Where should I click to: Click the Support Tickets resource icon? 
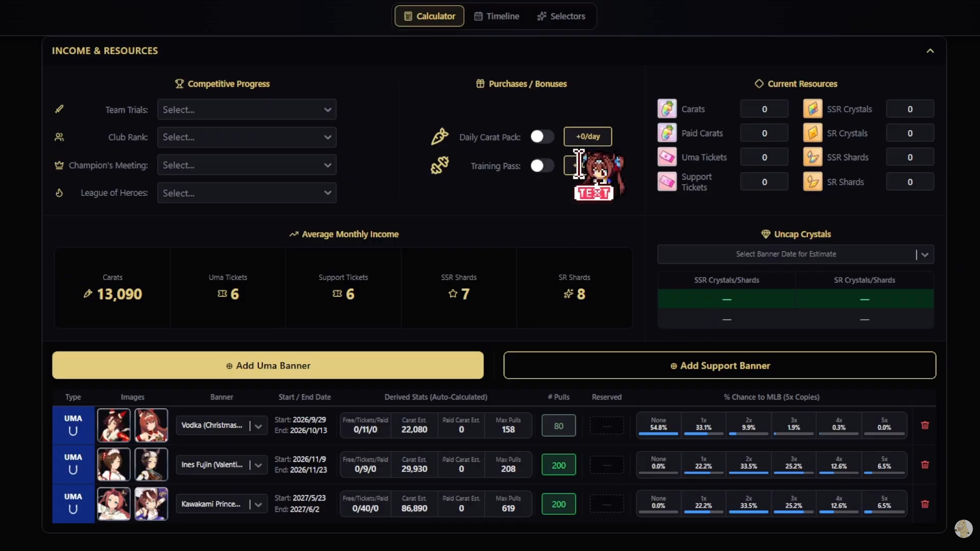tap(667, 182)
